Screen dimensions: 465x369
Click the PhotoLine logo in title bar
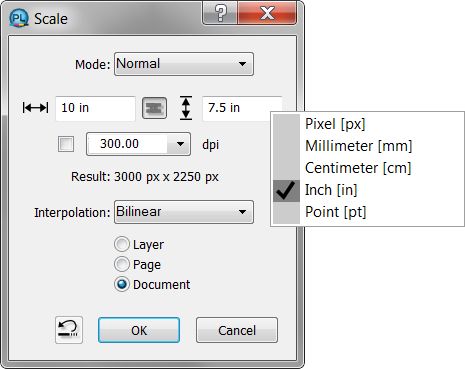(19, 18)
